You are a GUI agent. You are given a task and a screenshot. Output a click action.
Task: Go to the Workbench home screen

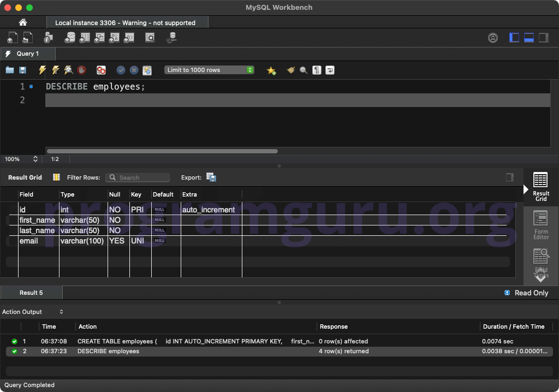point(23,22)
